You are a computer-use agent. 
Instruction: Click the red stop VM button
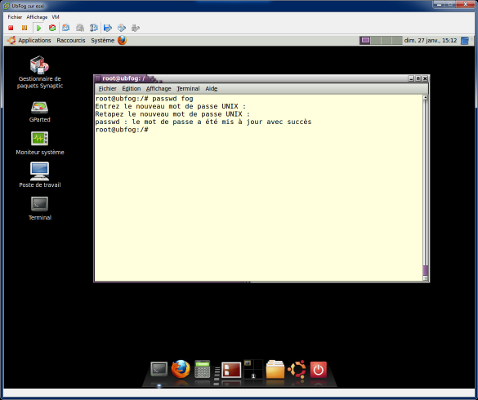tap(11, 28)
